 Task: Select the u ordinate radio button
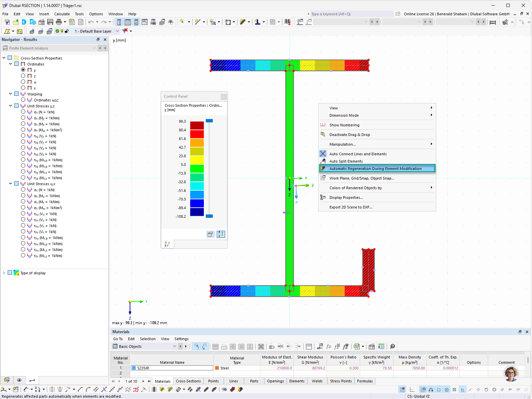pos(23,82)
